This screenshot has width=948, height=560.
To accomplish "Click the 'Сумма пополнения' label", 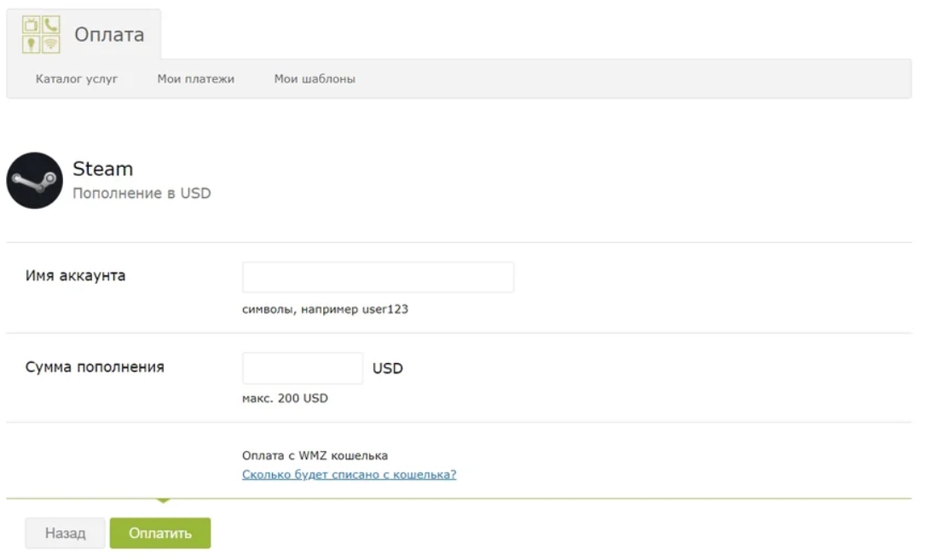I will point(95,367).
